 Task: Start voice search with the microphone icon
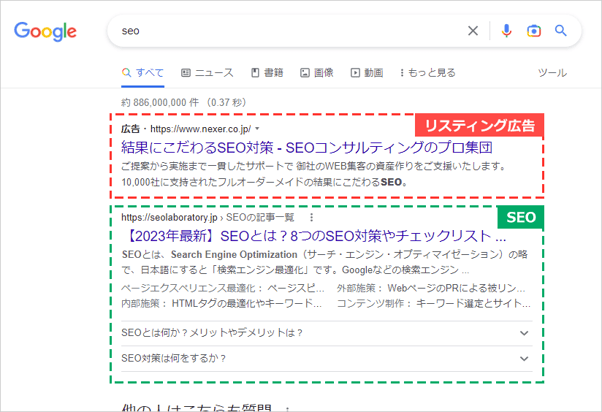(506, 31)
